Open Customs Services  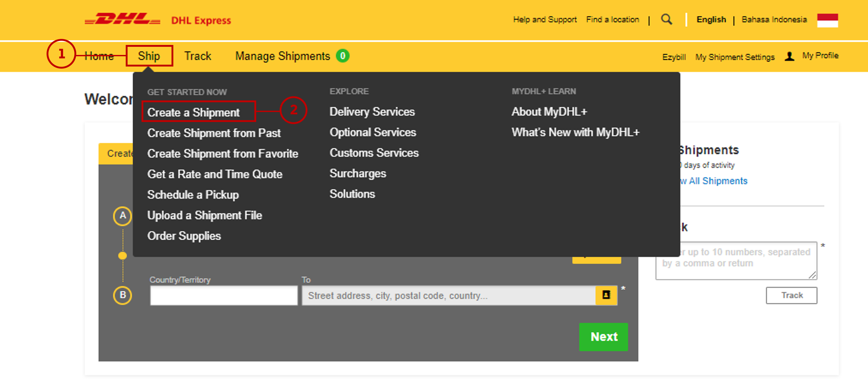tap(374, 152)
